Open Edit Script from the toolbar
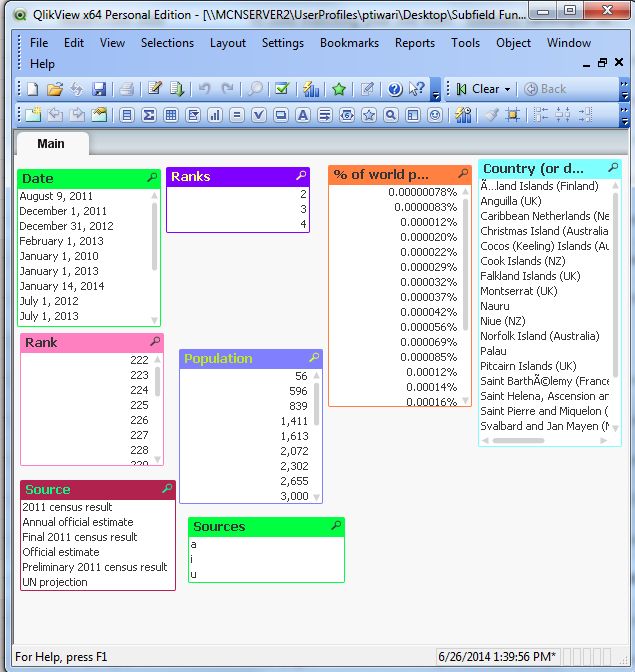This screenshot has width=635, height=672. click(154, 89)
